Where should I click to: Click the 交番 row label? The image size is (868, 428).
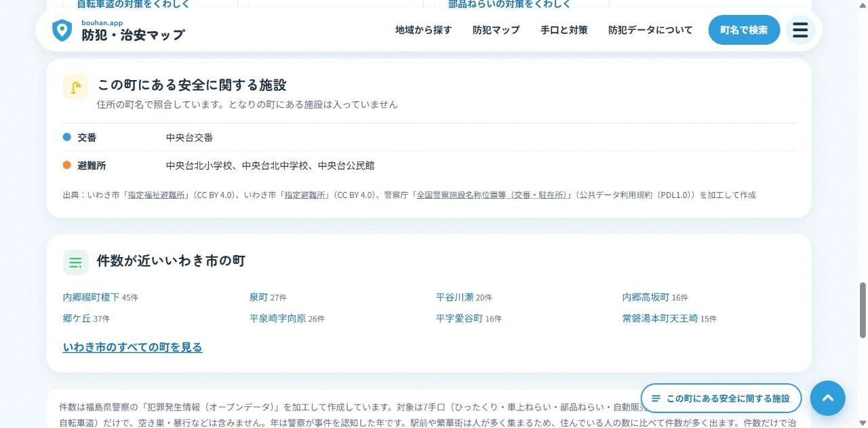coord(87,138)
